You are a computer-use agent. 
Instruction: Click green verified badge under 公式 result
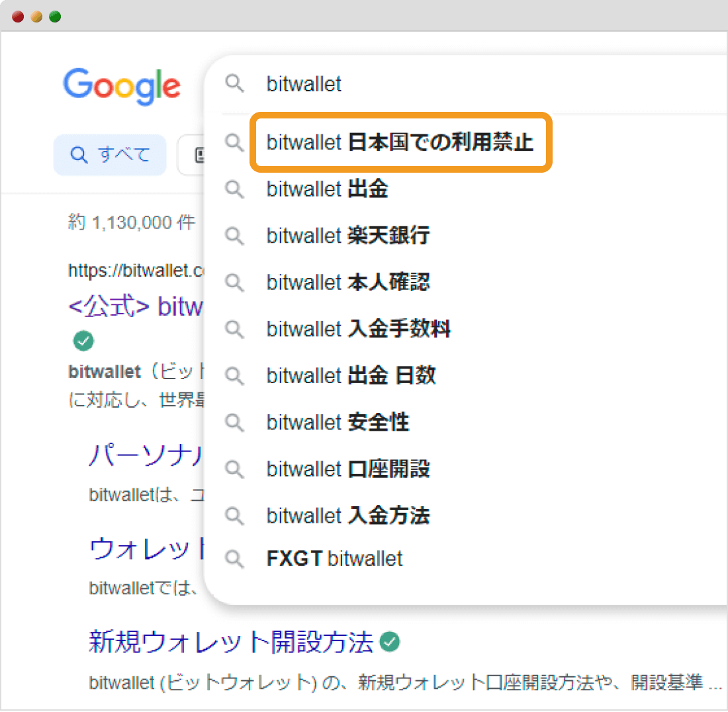click(83, 341)
